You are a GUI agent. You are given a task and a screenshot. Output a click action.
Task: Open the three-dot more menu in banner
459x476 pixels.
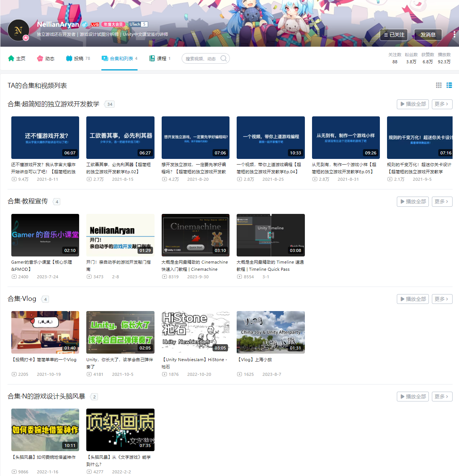(x=454, y=34)
